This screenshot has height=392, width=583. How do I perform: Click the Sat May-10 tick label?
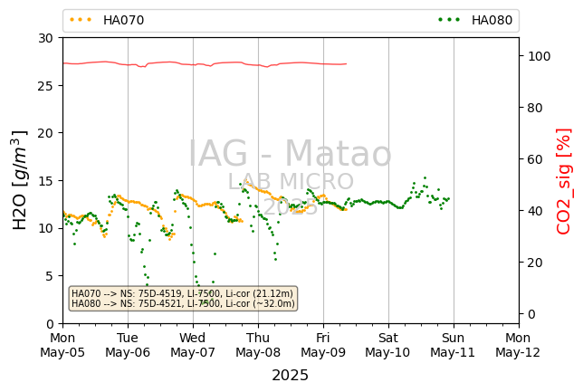(x=387, y=345)
